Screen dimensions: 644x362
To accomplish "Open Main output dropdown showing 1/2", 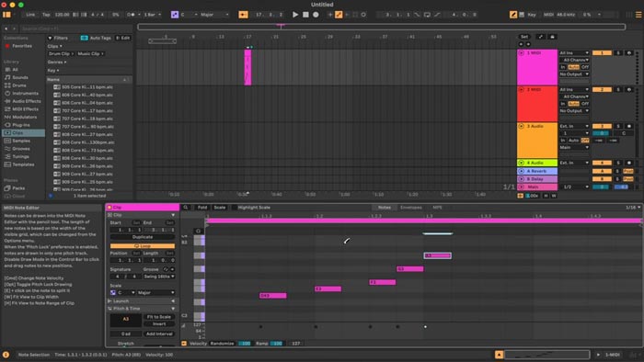I will tap(574, 187).
